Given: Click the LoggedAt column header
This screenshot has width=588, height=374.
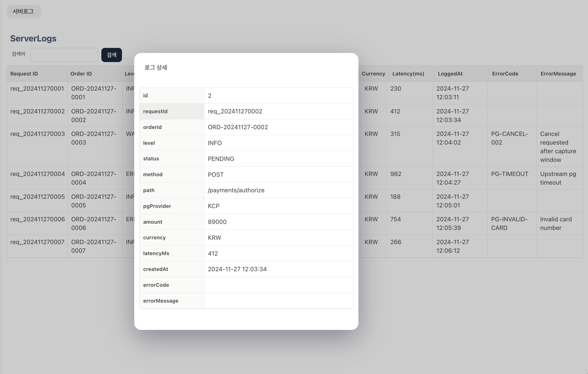Looking at the screenshot, I should [x=450, y=74].
